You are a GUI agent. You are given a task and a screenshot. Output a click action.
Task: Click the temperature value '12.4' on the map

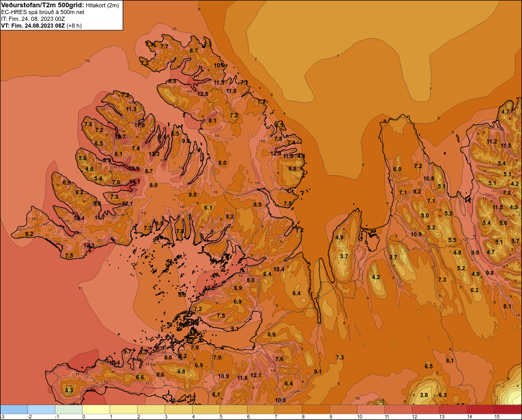(79, 218)
